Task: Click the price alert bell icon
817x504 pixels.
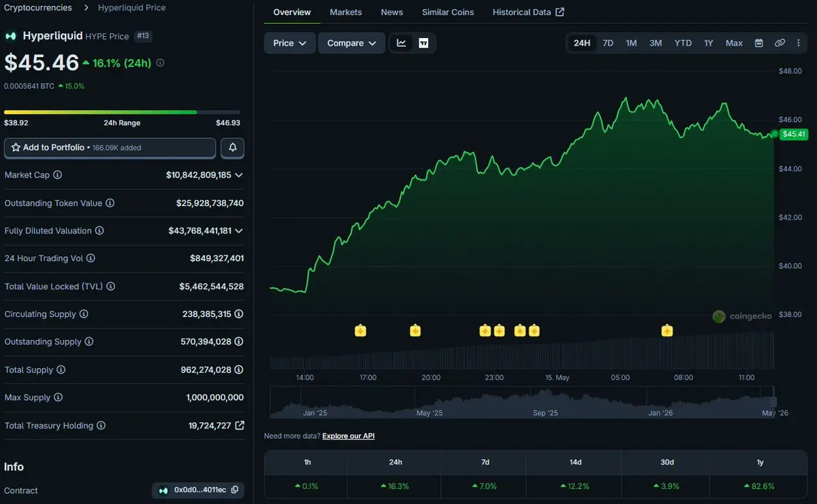Action: click(x=233, y=148)
